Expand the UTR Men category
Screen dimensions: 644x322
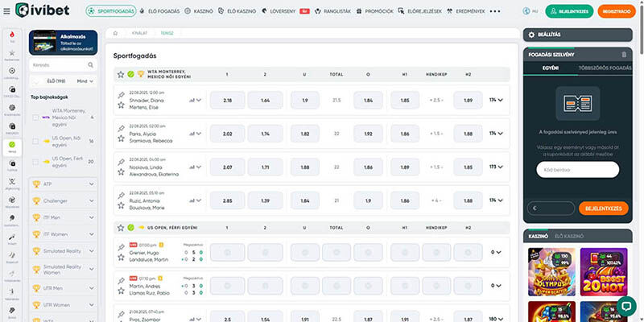pos(64,288)
